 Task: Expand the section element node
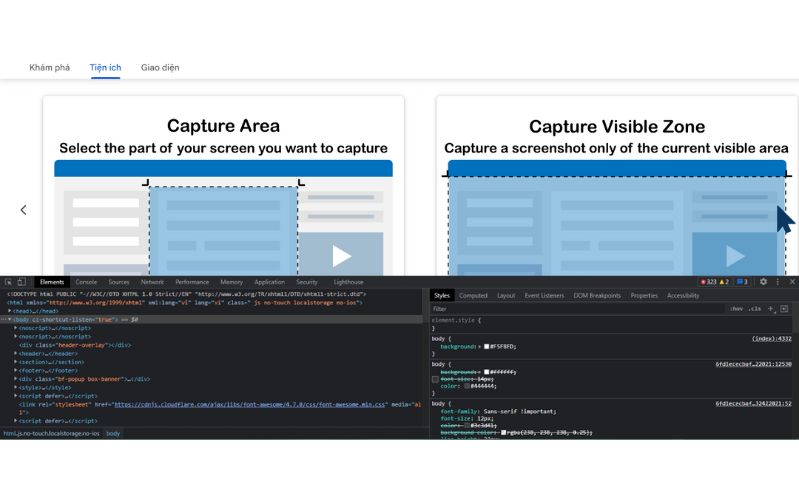coord(16,362)
